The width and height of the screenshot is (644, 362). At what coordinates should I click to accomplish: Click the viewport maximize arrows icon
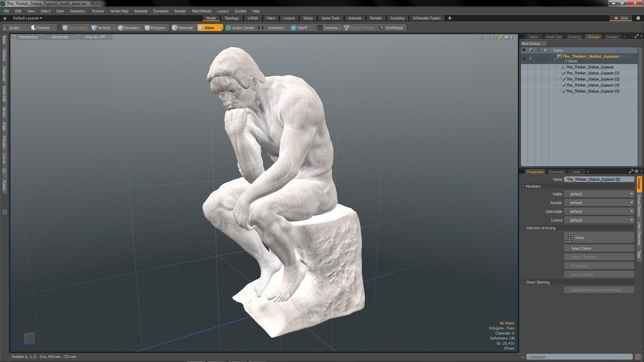501,37
